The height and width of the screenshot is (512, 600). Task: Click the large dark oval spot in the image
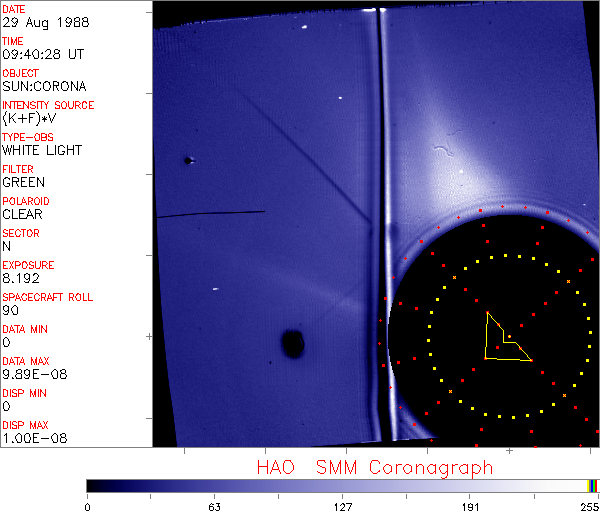(292, 344)
